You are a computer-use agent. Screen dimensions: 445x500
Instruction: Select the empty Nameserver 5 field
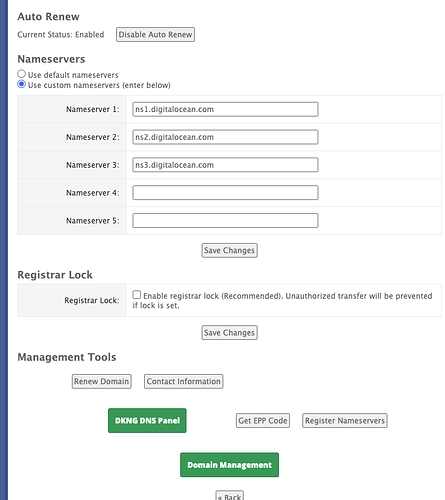click(225, 221)
